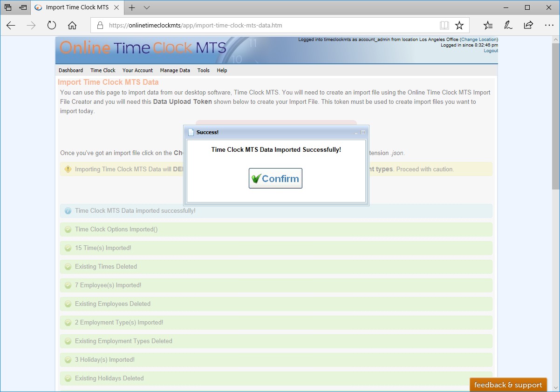Open the feedback & support tab
The image size is (560, 392).
(x=508, y=385)
